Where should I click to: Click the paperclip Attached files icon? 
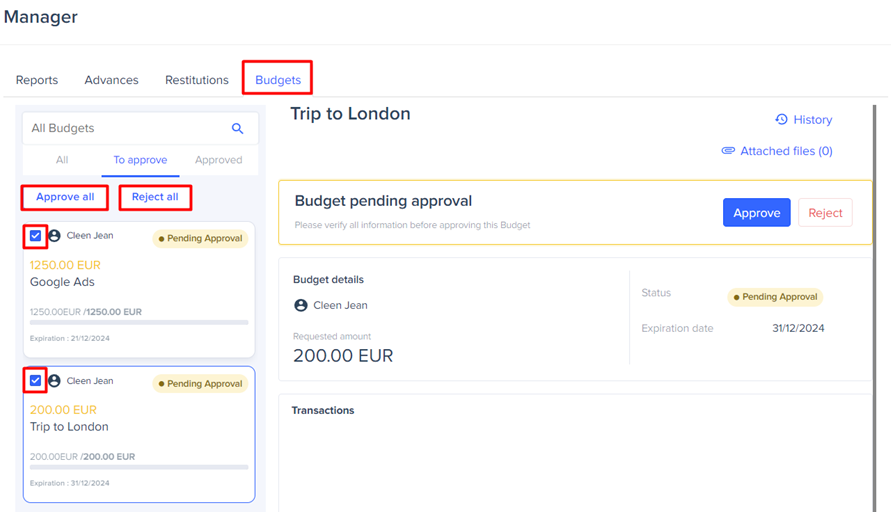[728, 151]
